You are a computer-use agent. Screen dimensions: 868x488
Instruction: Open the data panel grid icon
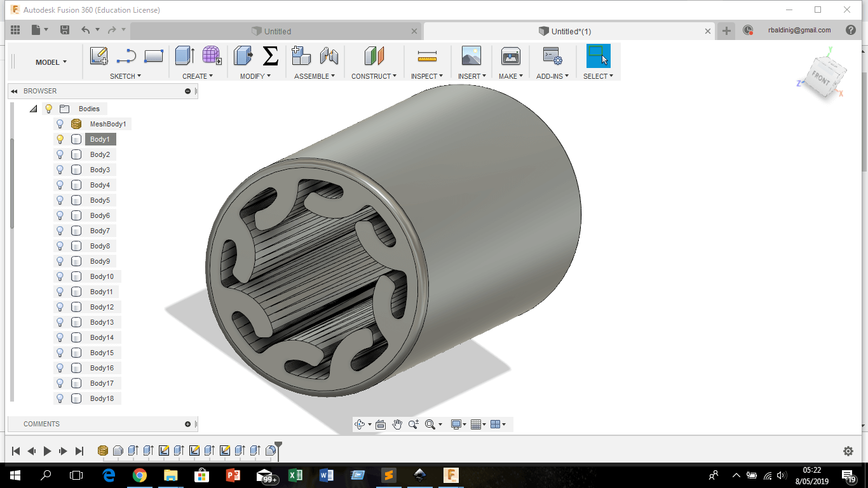point(15,30)
